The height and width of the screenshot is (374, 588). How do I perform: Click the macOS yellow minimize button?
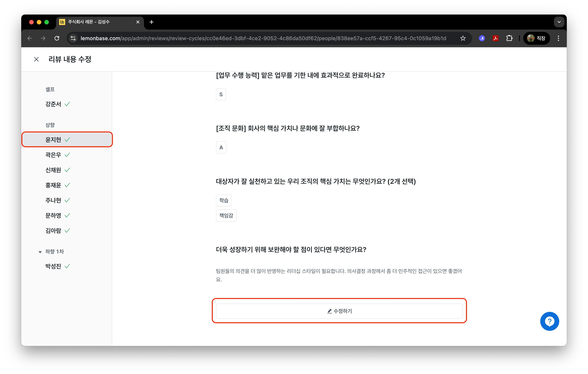[39, 22]
